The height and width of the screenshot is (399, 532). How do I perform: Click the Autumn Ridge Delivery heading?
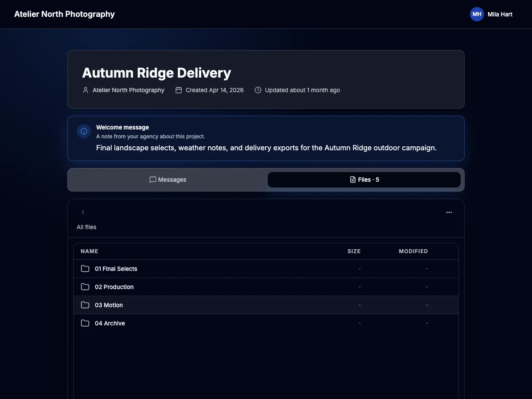[x=156, y=73]
